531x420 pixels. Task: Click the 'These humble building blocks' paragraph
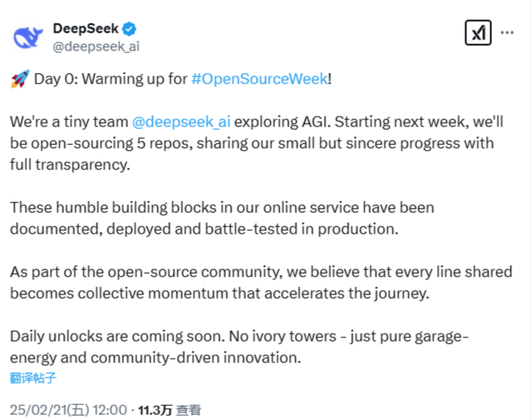(x=221, y=207)
